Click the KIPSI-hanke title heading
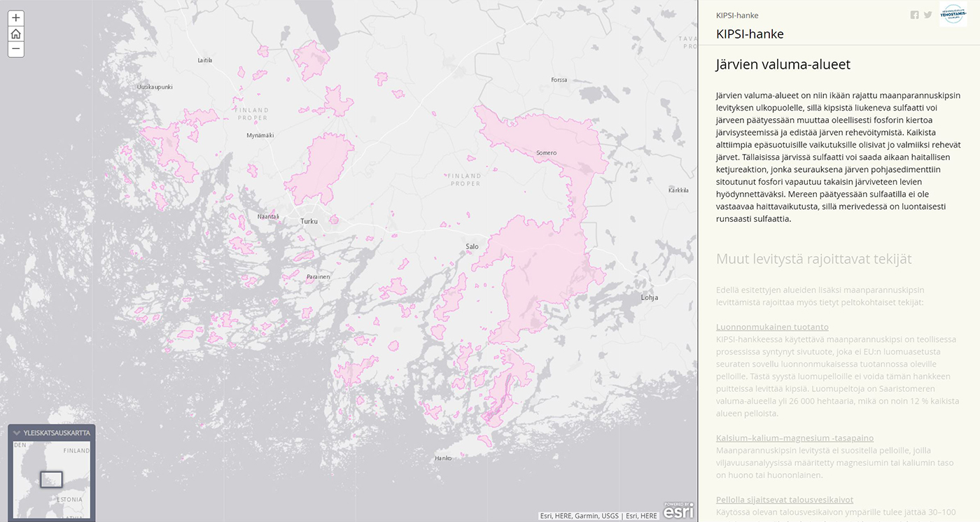The image size is (980, 522). coord(750,34)
